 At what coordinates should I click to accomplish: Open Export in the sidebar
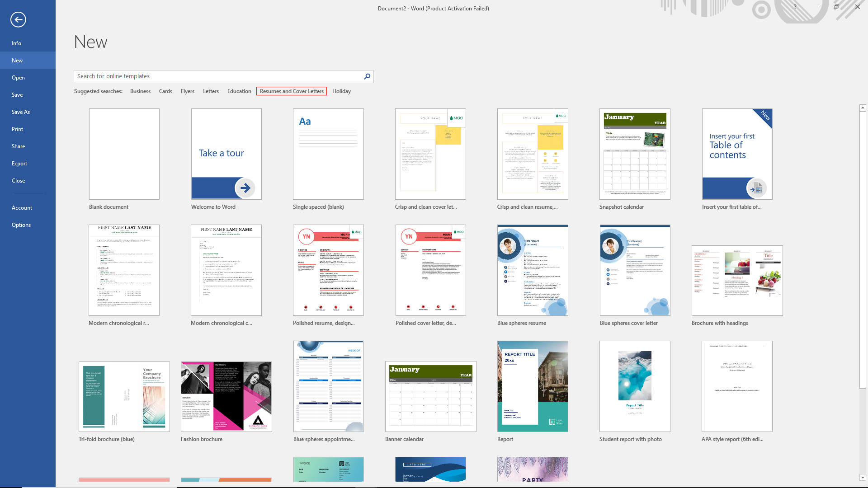tap(28, 163)
